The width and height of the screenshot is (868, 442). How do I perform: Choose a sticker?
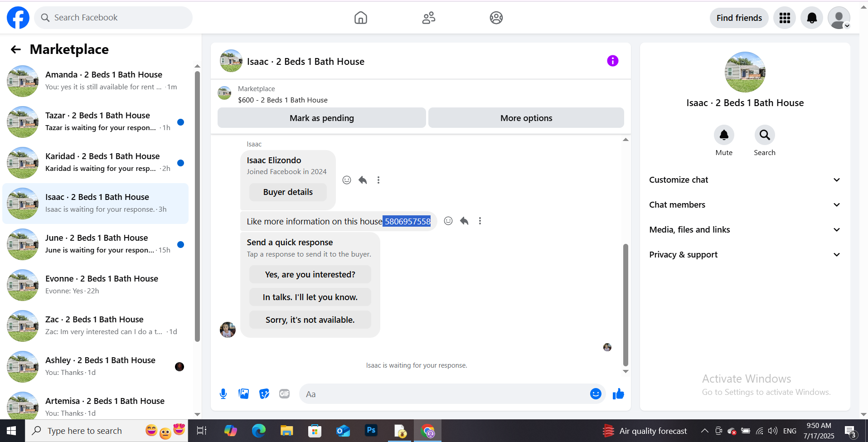click(x=264, y=394)
